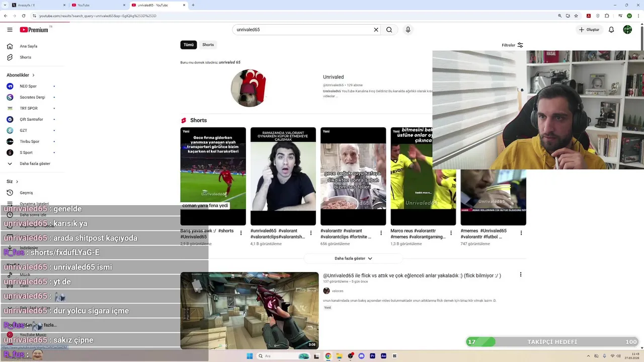644x362 pixels.
Task: Go back with the browser back arrow
Action: point(6,16)
